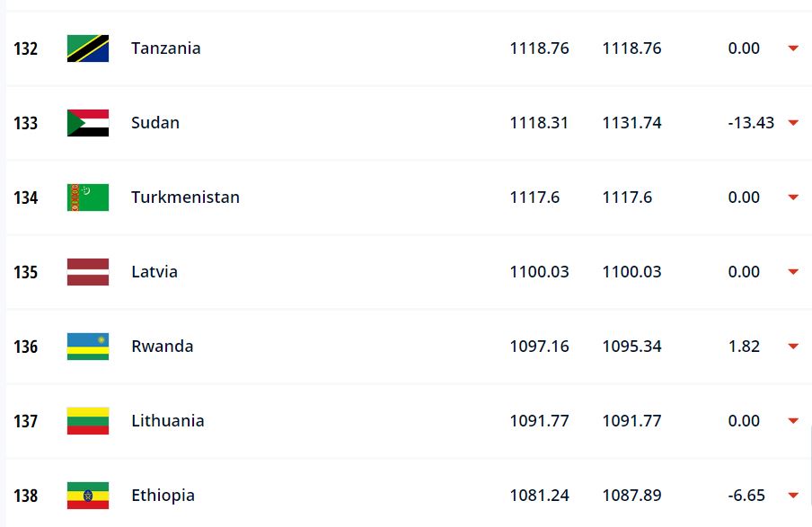The width and height of the screenshot is (812, 527).
Task: Click the Tanzania flag icon
Action: pos(88,48)
